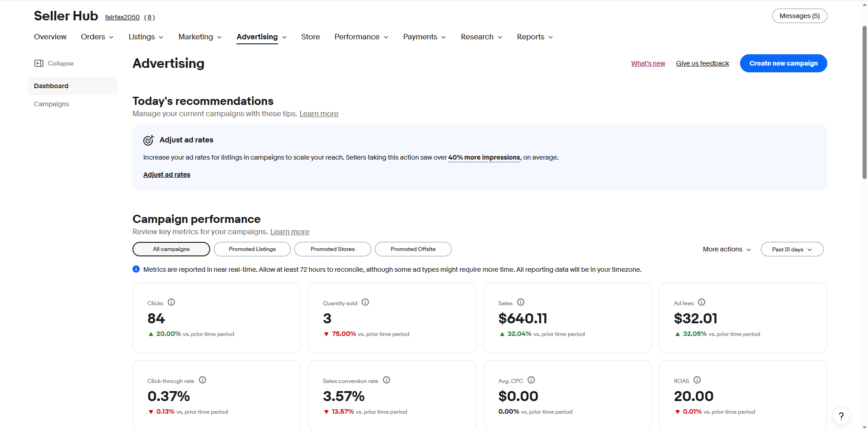Click the Clicks value 84
This screenshot has height=430, width=868.
click(x=156, y=318)
